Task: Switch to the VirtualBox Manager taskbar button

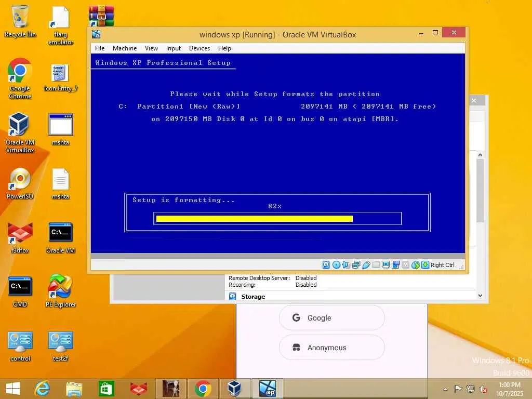Action: tap(235, 389)
